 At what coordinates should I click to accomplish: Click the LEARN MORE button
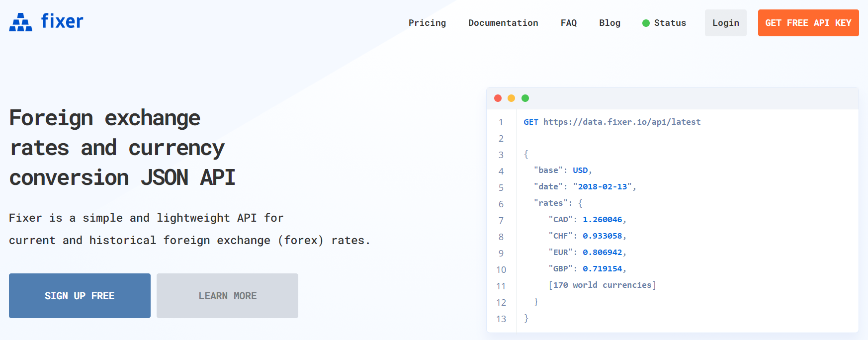(227, 296)
